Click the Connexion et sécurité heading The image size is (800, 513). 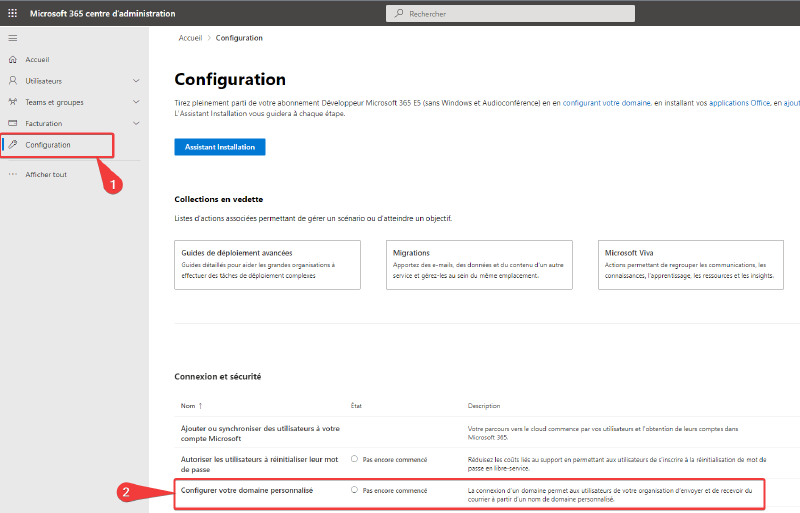pyautogui.click(x=218, y=376)
